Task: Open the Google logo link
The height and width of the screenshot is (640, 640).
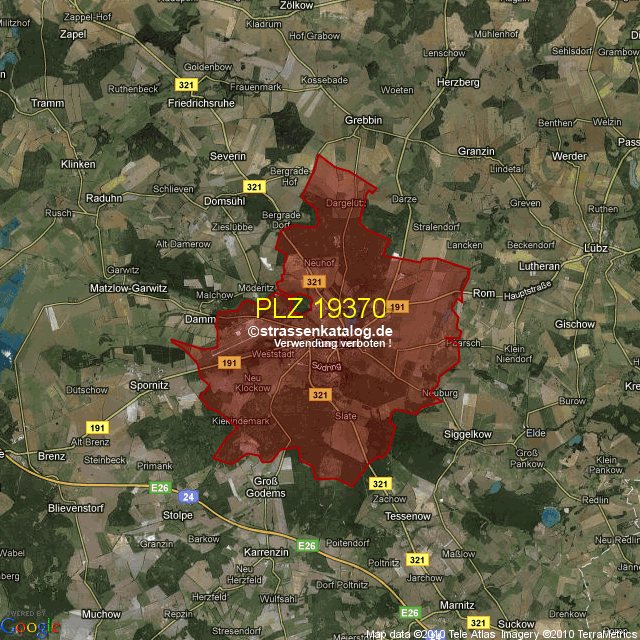Action: pyautogui.click(x=30, y=626)
